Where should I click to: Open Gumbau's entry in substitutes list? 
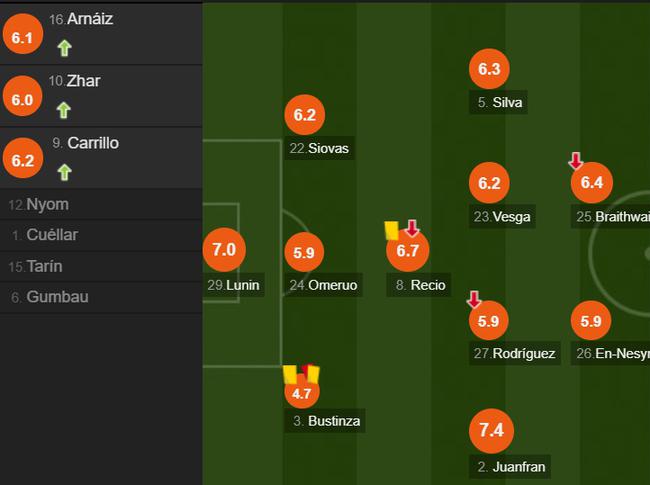point(101,297)
